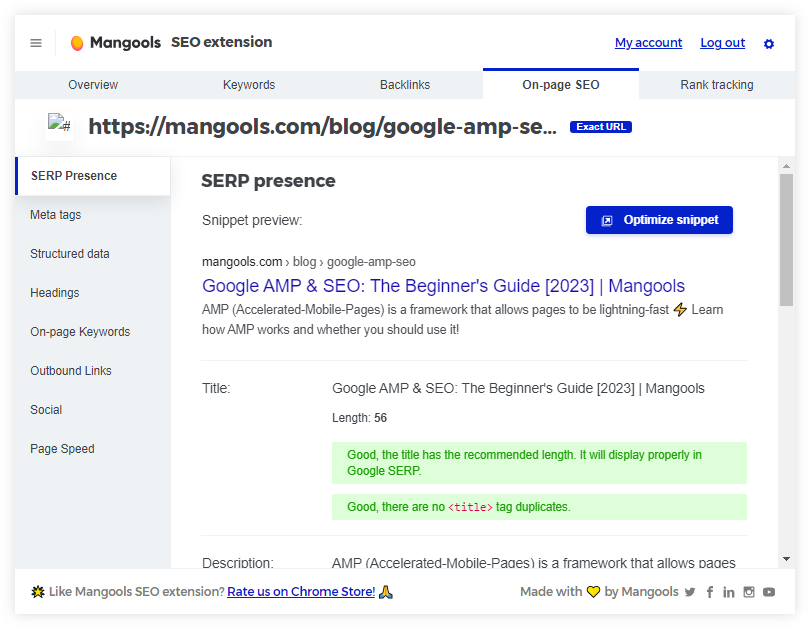Viewport: 810px width, 629px height.
Task: Open Mangools Facebook icon in footer
Action: [710, 592]
